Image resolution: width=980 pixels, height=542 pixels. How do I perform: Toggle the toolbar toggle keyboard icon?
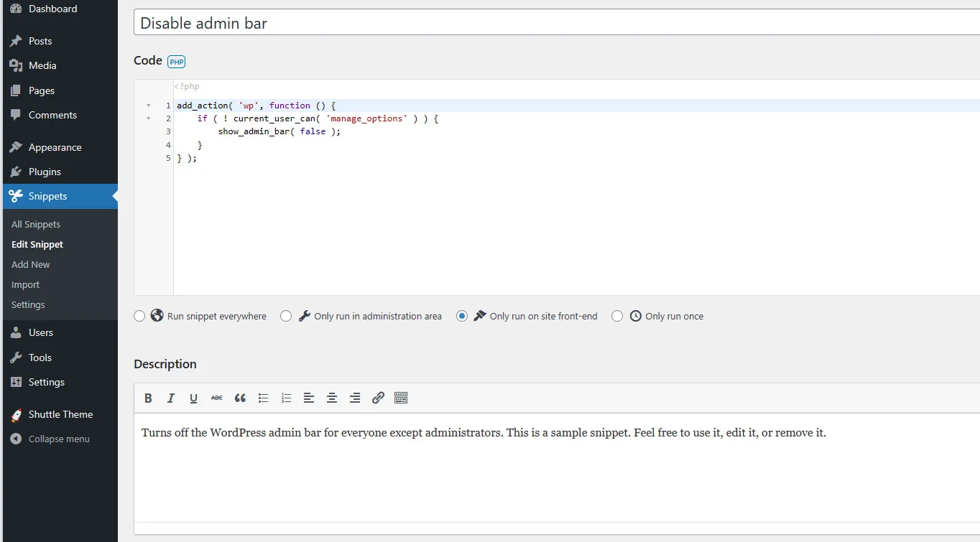pyautogui.click(x=401, y=398)
